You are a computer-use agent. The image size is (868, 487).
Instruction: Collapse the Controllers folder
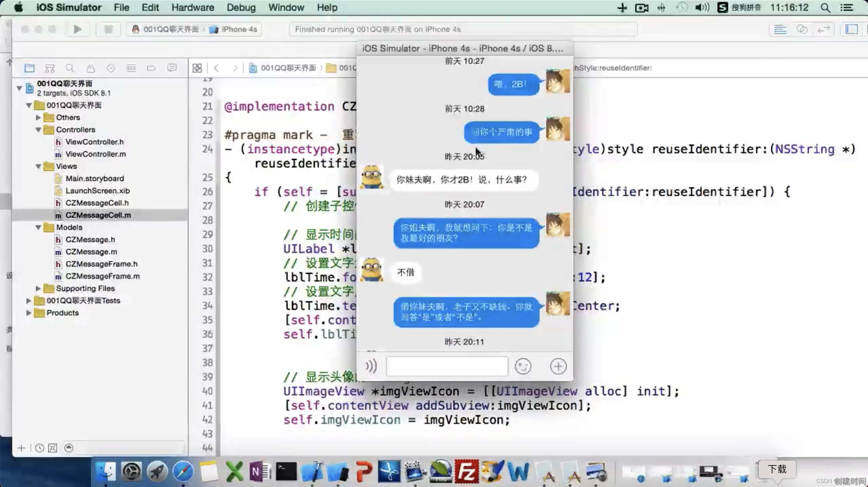[38, 130]
